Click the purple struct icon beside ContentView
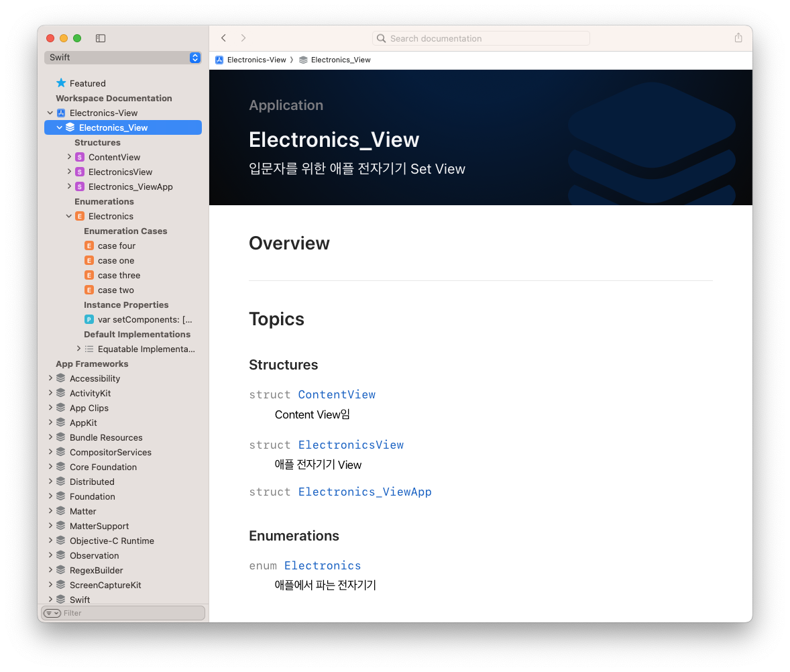The image size is (790, 672). (80, 157)
